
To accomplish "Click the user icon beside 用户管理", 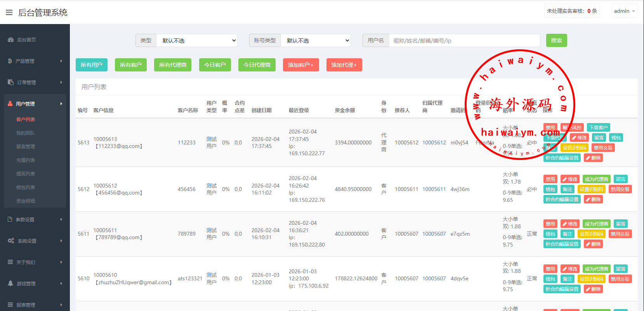I will pos(10,104).
